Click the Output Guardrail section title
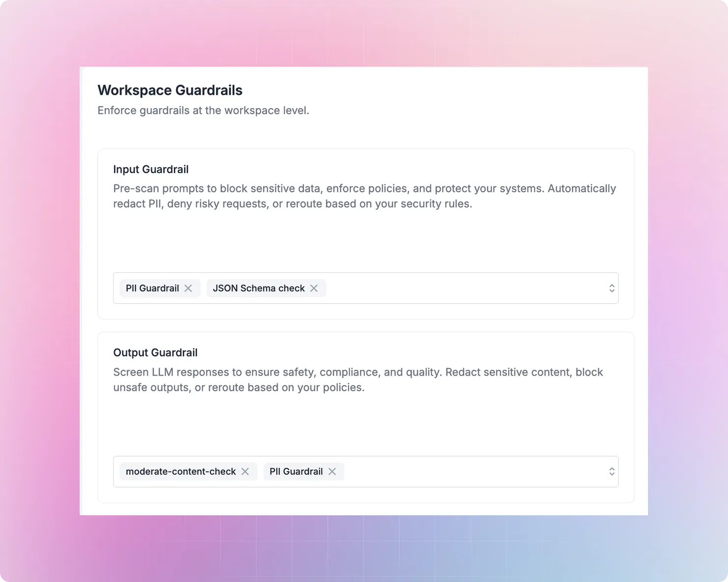Viewport: 728px width, 582px height. click(x=155, y=353)
